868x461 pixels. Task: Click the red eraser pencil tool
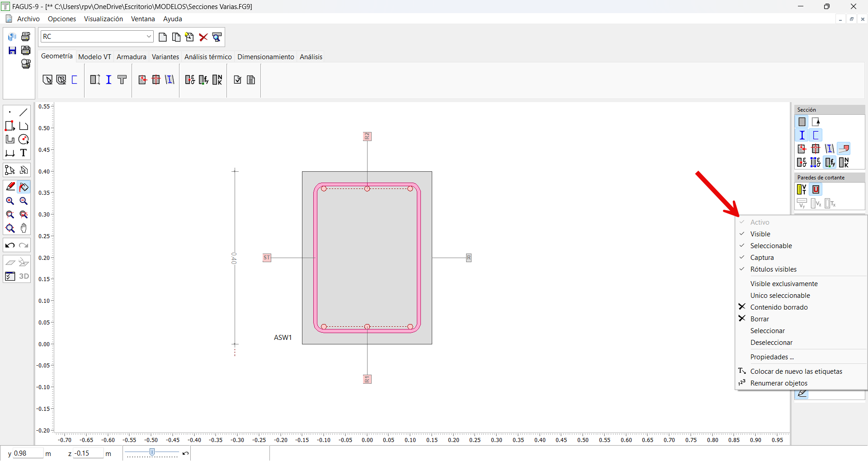(x=10, y=187)
